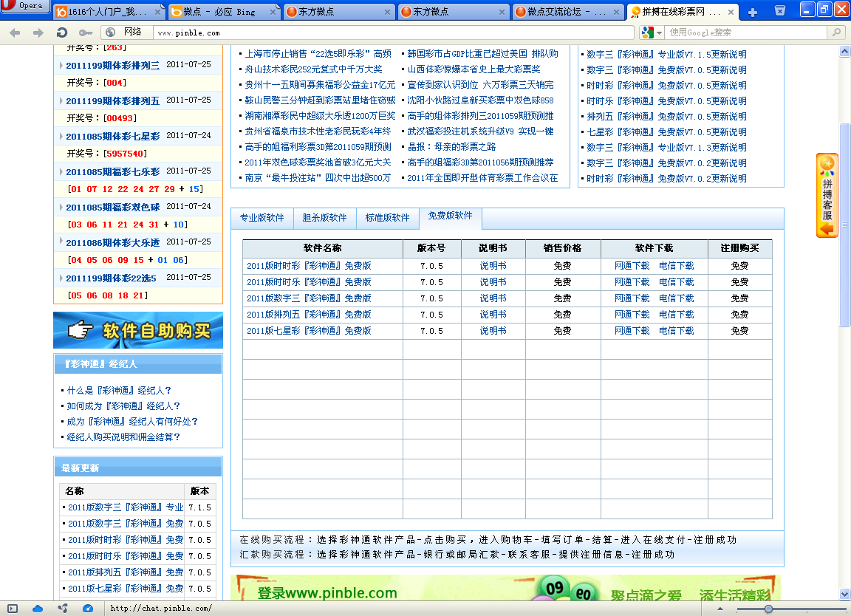Viewport: 851px width, 616px height.
Task: Expand the 2011199期体彩排列三 entry arrow
Action: (61, 65)
